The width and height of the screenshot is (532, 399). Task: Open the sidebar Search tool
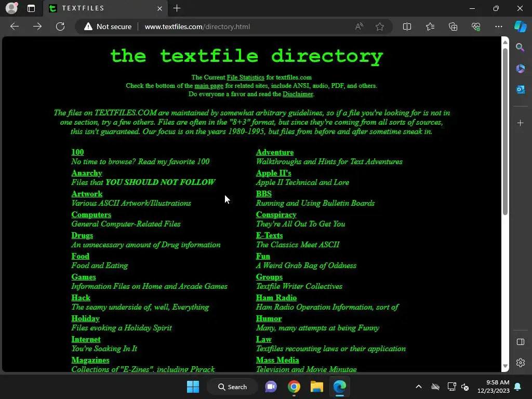[520, 47]
